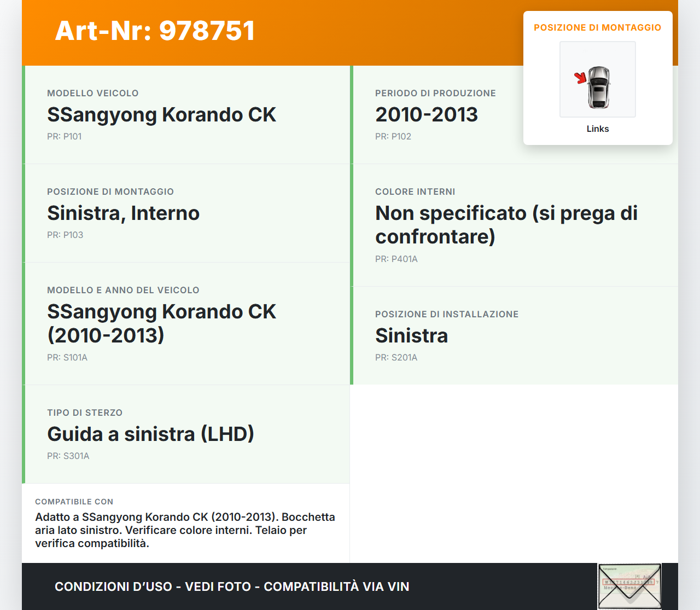Click the green accent bar beside SSangyong Korando CK
The width and height of the screenshot is (700, 610).
click(22, 115)
